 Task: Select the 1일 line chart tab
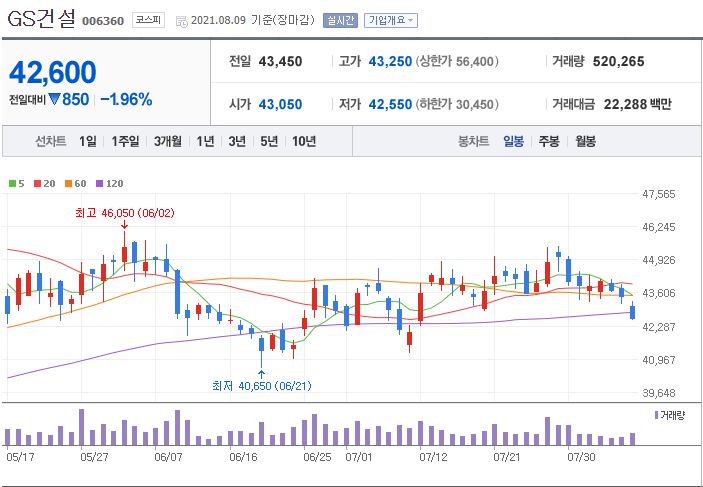tap(87, 142)
